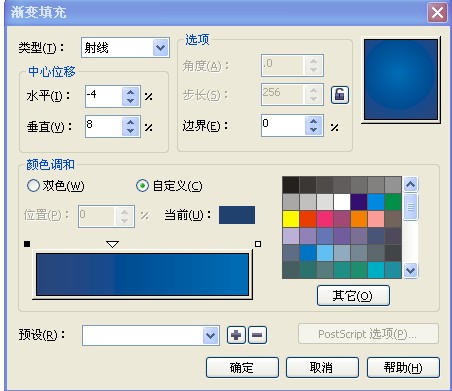
Task: Click the palette scrollbar thumb
Action: click(410, 207)
